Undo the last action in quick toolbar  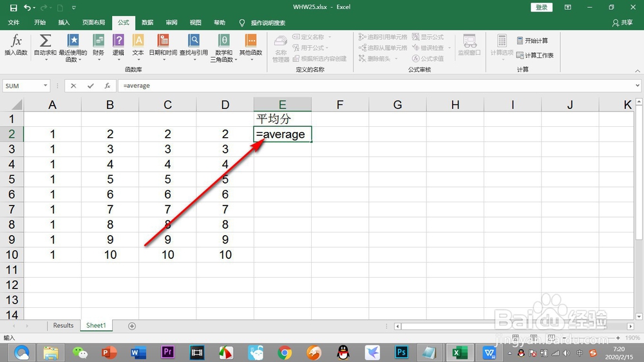26,7
